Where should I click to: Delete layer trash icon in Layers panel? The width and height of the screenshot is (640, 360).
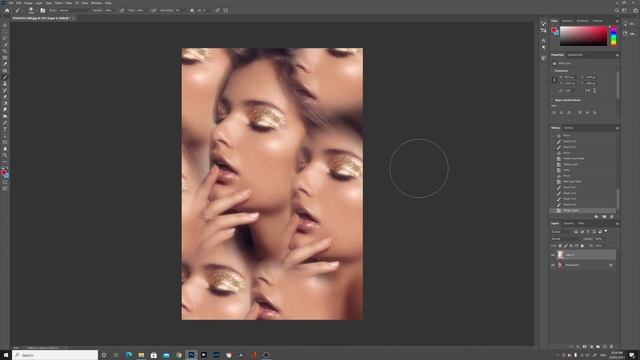pyautogui.click(x=611, y=347)
